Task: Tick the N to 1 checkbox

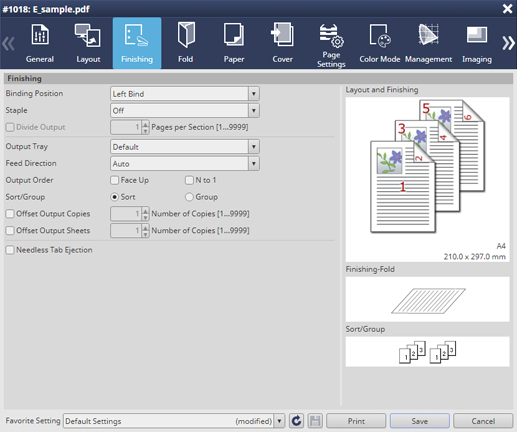Action: point(189,180)
